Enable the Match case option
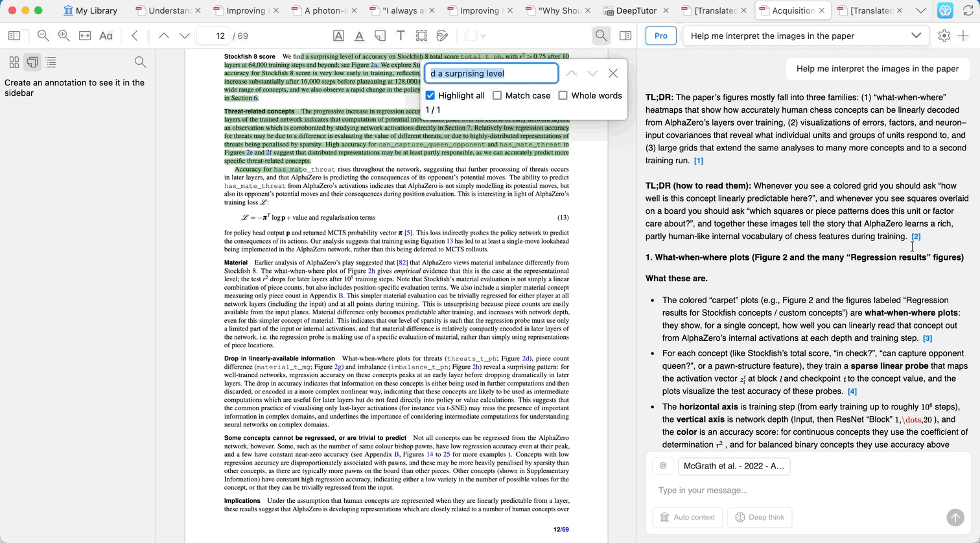Screen dimensions: 980x543 pyautogui.click(x=497, y=95)
